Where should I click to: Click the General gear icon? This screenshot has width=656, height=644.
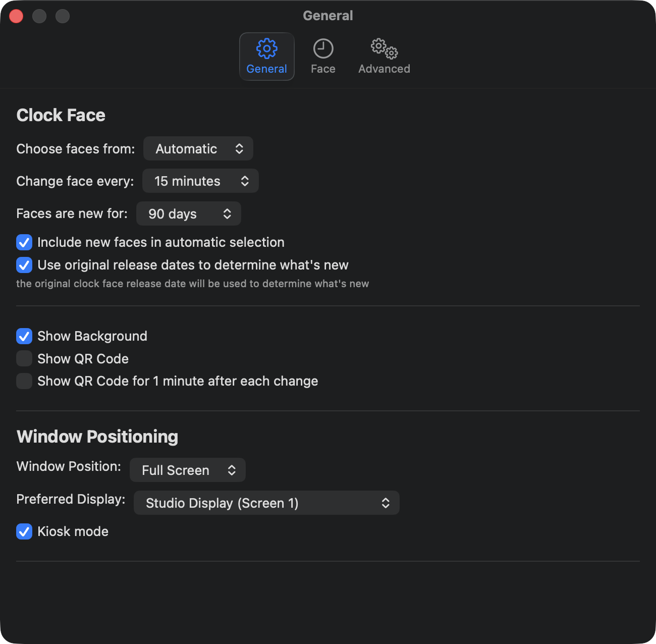click(266, 48)
